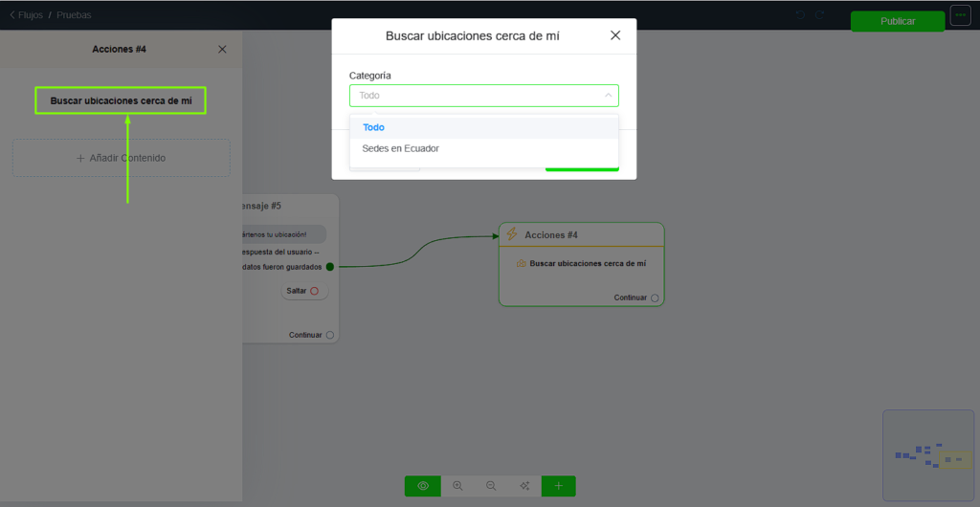Close the Acciones #4 side panel
The height and width of the screenshot is (507, 980).
(x=222, y=49)
